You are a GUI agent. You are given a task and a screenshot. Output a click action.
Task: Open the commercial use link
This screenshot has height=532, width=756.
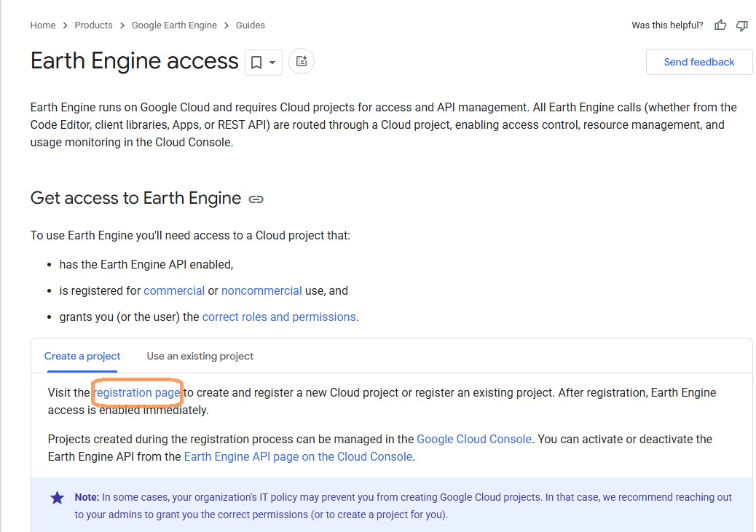[x=174, y=290]
